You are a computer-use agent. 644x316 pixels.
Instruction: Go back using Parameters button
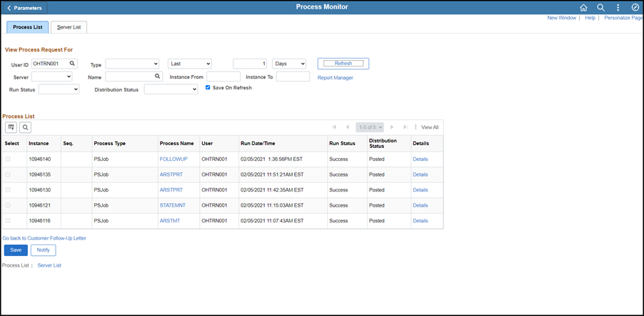[x=25, y=8]
